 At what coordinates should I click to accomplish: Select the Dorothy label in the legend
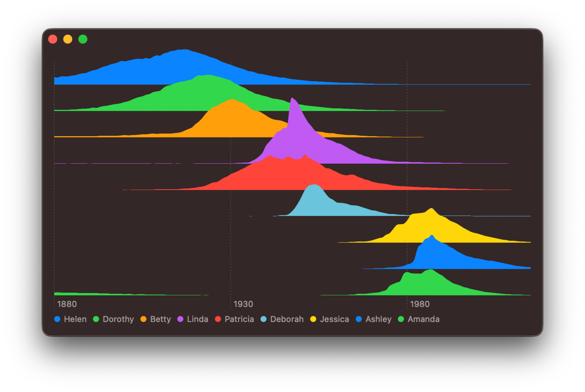[118, 319]
